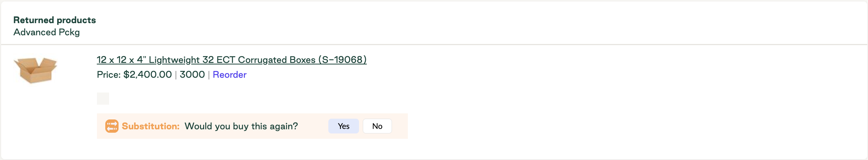Click the divider pipe after the price

tap(176, 75)
